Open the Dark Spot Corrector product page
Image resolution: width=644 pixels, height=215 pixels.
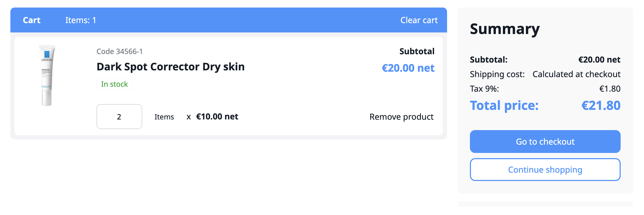pos(170,67)
